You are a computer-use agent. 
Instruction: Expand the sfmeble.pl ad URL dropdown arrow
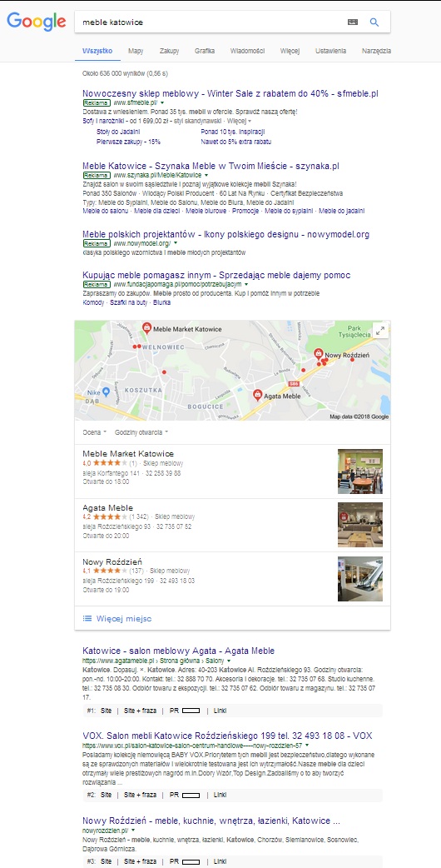(162, 102)
